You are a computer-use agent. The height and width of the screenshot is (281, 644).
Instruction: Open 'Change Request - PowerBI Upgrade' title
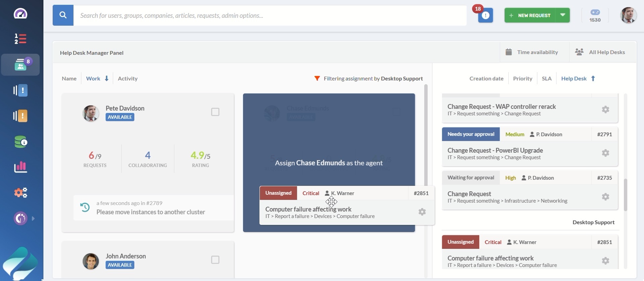pyautogui.click(x=495, y=150)
